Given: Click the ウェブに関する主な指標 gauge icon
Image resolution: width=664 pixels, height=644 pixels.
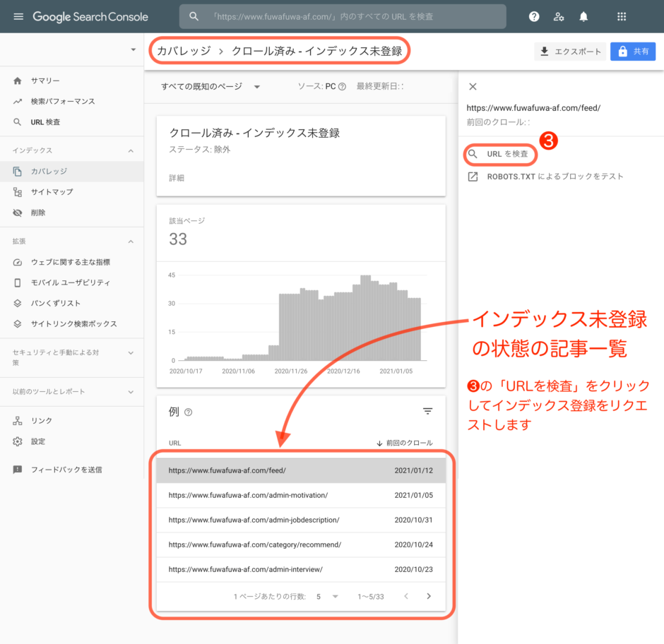Looking at the screenshot, I should (x=18, y=262).
